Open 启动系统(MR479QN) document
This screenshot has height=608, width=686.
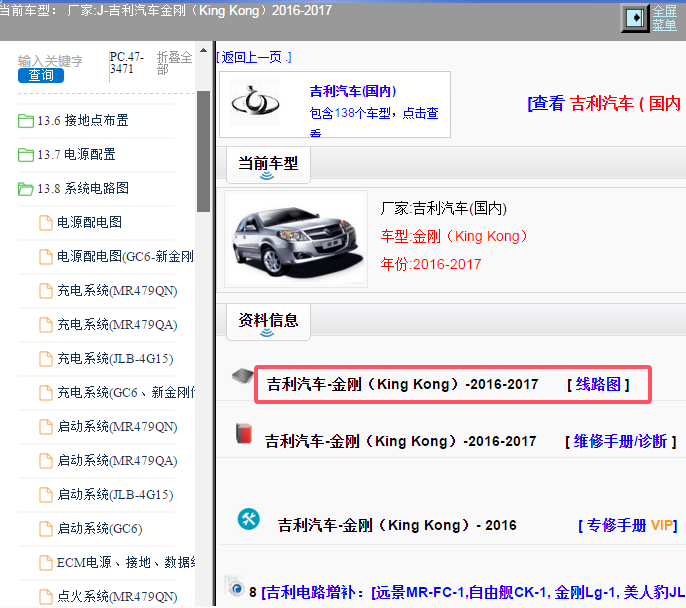(x=117, y=426)
